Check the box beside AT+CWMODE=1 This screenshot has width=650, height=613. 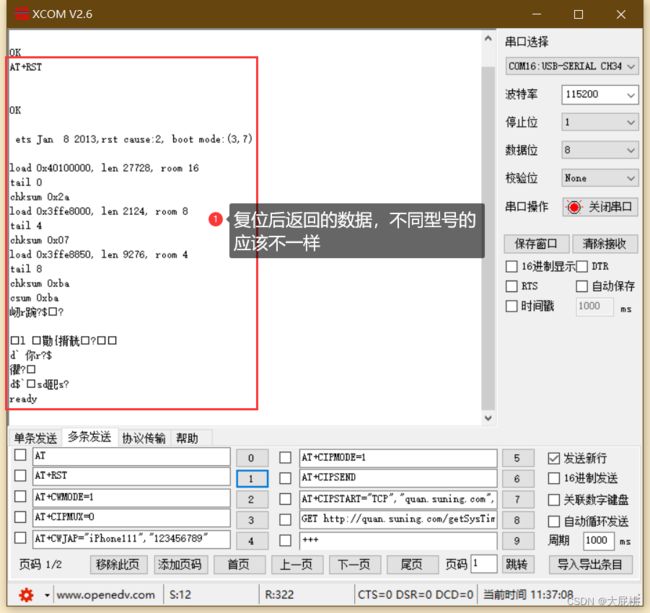tap(20, 496)
